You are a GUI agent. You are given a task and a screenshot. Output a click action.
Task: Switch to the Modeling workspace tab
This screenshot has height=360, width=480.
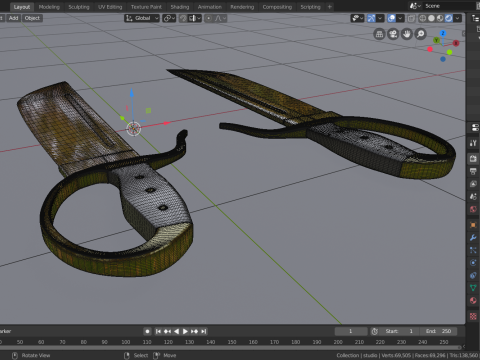pos(49,7)
